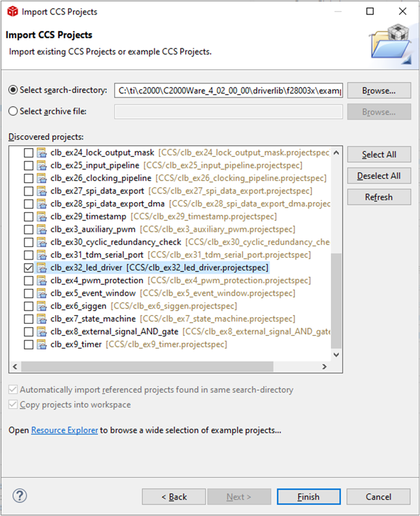Screen dimensions: 420x516
Task: Check the clb_ex7_state_machine checkbox
Action: coord(28,319)
